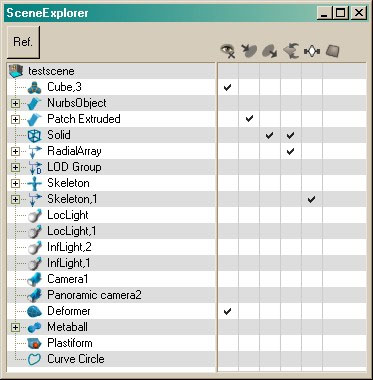Tick the hidden-eye column cell for Camera1
The width and height of the screenshot is (373, 380).
tap(228, 279)
